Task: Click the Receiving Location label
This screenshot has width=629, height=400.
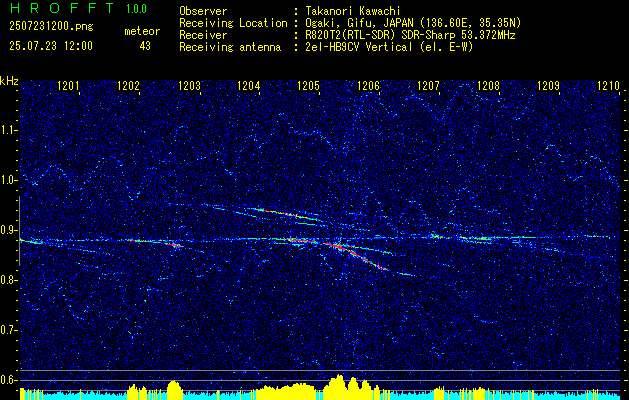Action: 233,24
